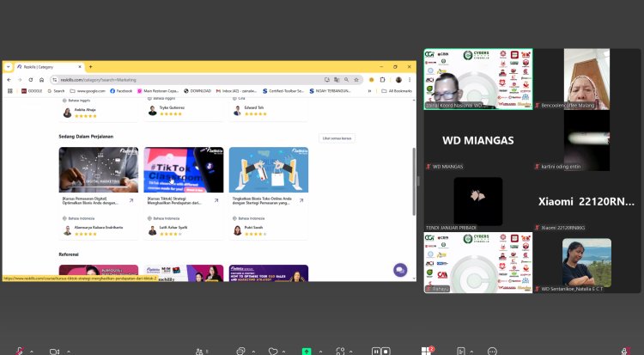Expand audio options arrow beside microphone
Viewport: 644px width, 355px height.
click(x=32, y=351)
